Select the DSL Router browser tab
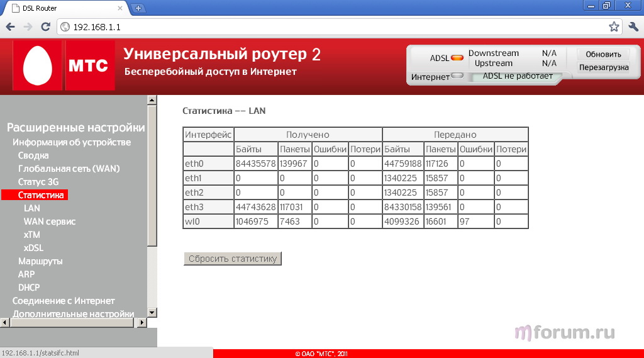The image size is (644, 358). (x=65, y=8)
